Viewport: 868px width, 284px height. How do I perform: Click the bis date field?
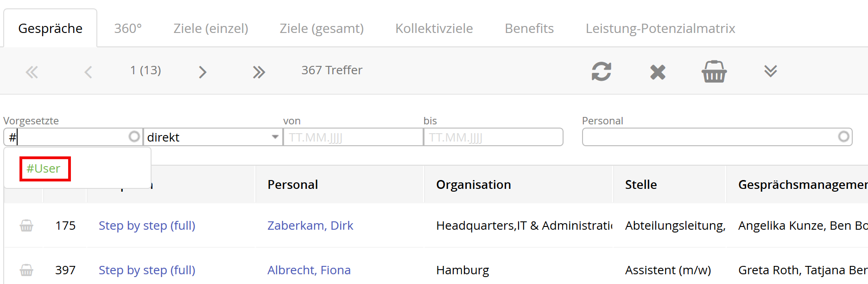coord(494,137)
